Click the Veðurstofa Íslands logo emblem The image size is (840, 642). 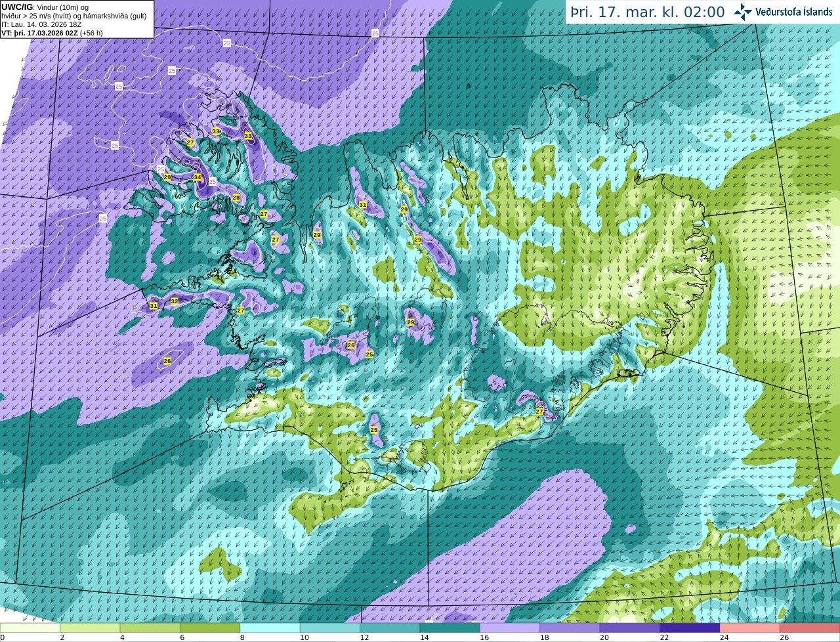[743, 12]
